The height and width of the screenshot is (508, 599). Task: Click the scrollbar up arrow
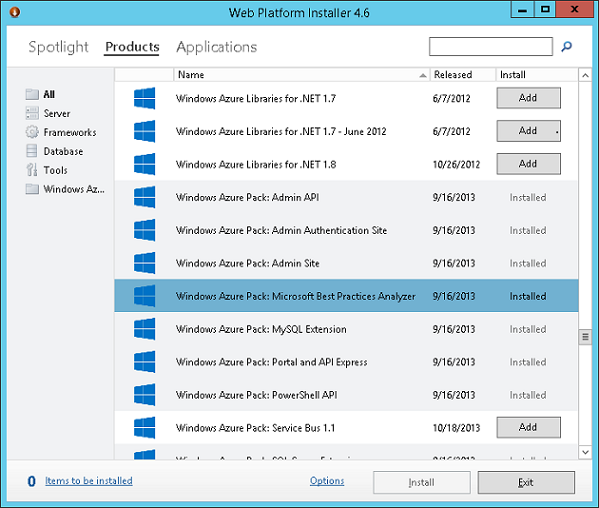(x=585, y=75)
